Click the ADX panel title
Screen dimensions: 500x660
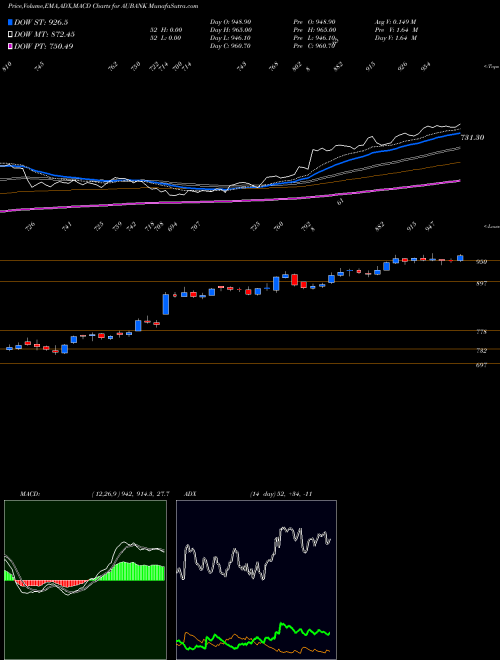pyautogui.click(x=190, y=494)
